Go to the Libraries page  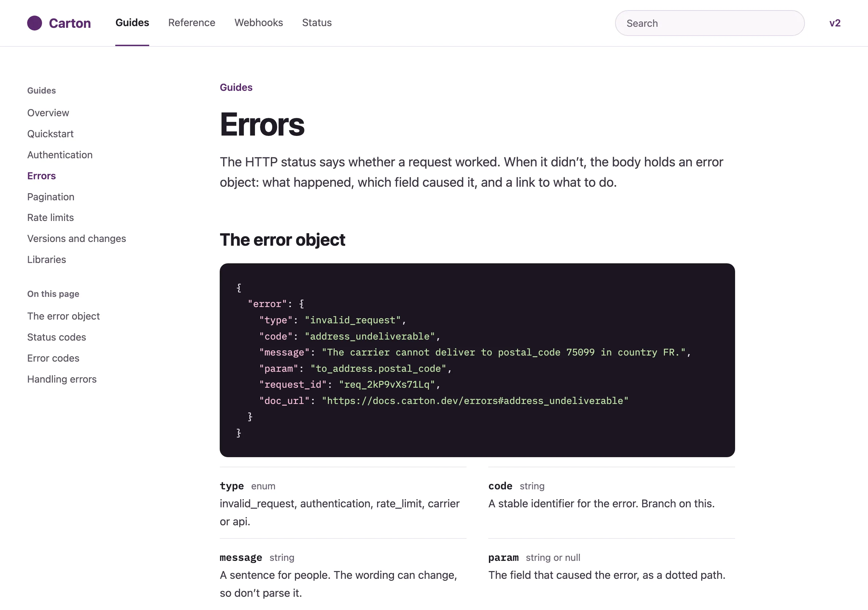[x=46, y=259]
